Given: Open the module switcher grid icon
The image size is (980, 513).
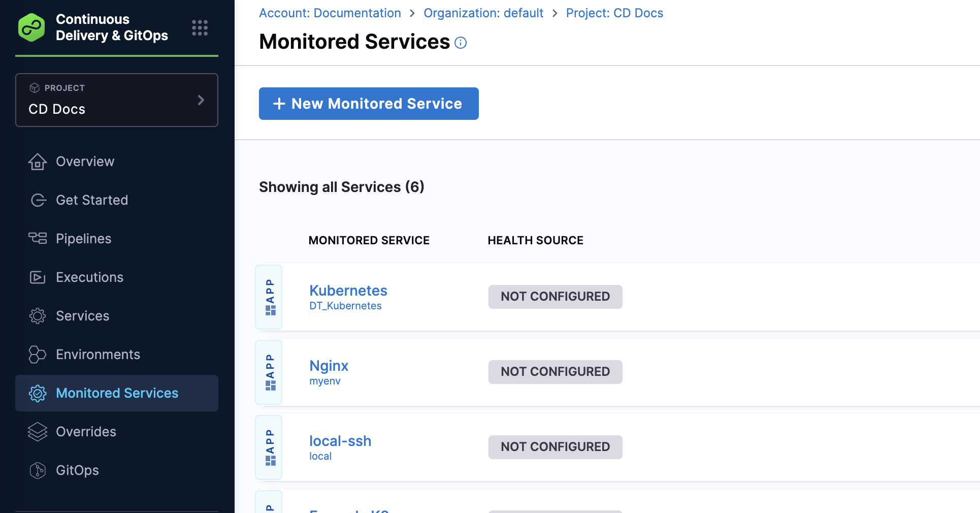Looking at the screenshot, I should 200,28.
